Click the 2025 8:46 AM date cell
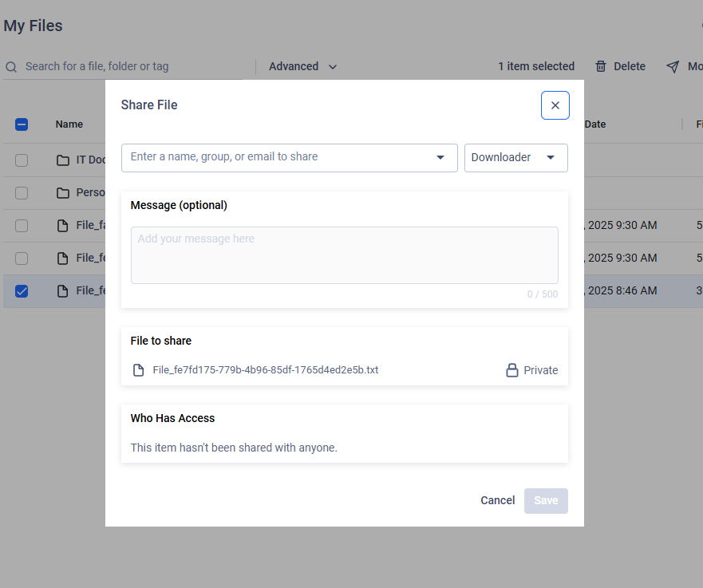703x588 pixels. (622, 291)
